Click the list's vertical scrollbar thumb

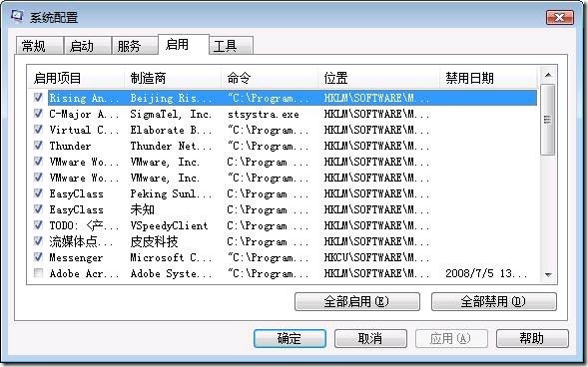click(x=548, y=120)
